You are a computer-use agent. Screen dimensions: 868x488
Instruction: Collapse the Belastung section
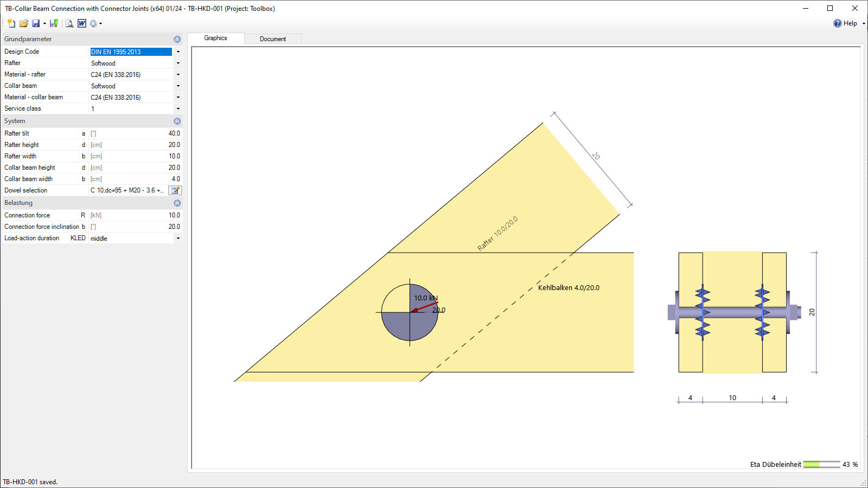point(177,203)
